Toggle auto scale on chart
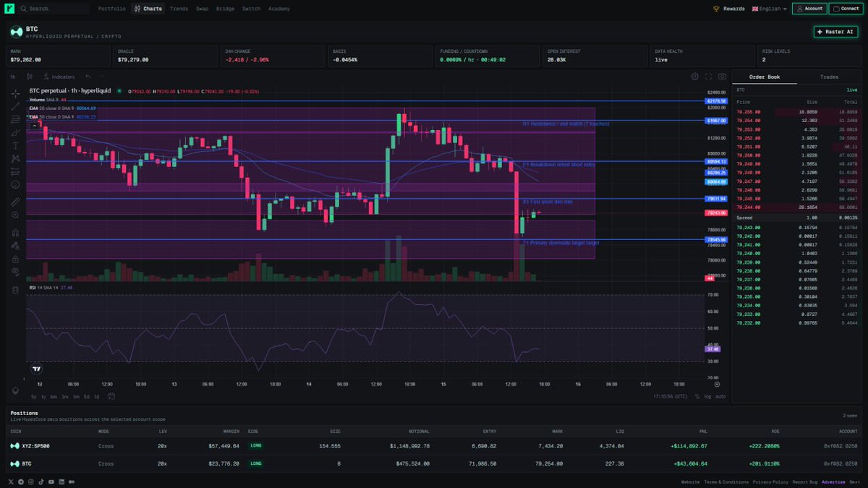 point(720,396)
